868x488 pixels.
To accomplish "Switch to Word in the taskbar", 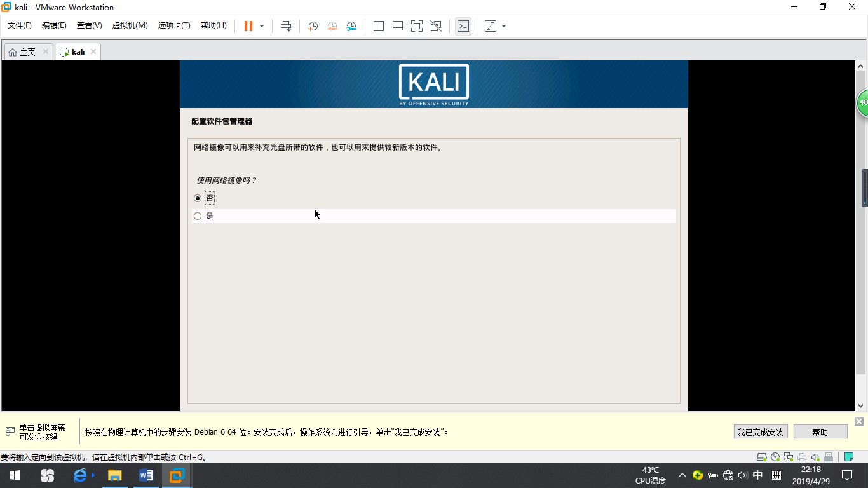I will pyautogui.click(x=146, y=475).
